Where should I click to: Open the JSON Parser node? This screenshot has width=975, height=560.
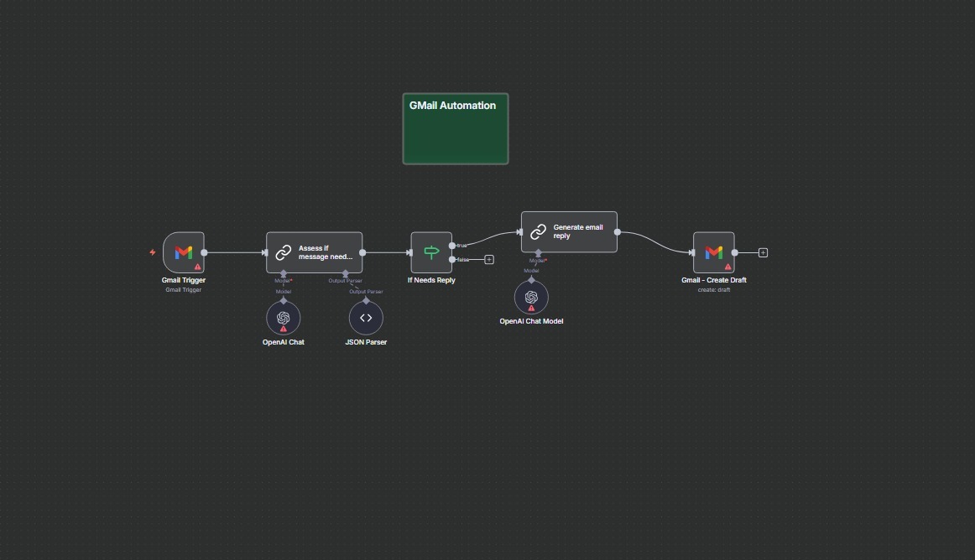click(x=366, y=319)
